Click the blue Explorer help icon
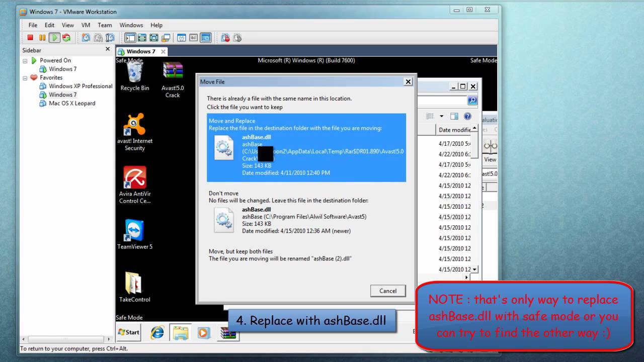644x362 pixels. click(467, 116)
